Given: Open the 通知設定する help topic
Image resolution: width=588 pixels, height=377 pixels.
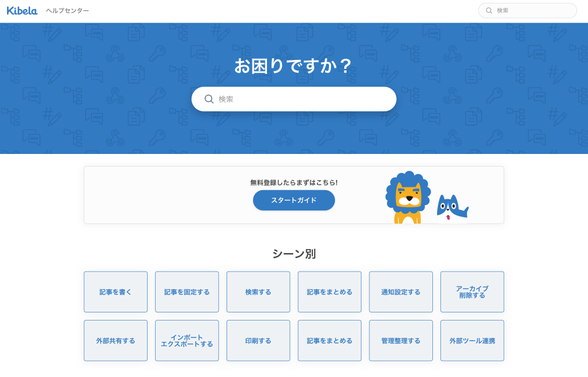Looking at the screenshot, I should (401, 292).
